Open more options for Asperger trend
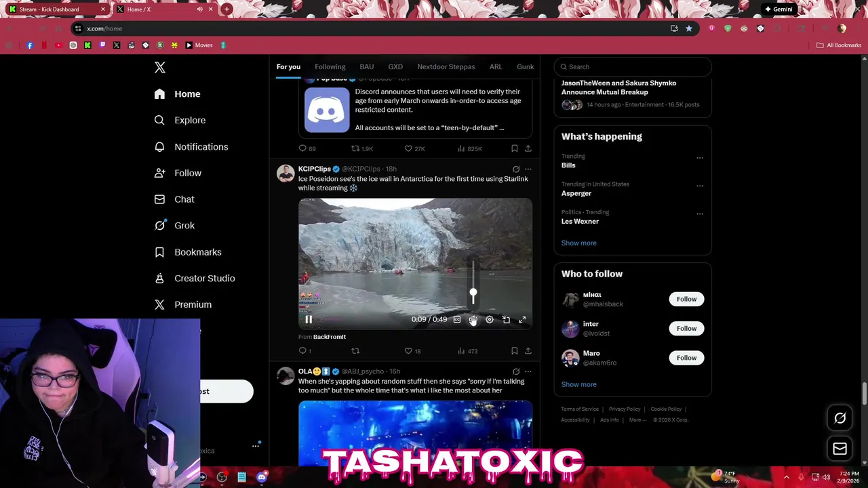 point(700,186)
